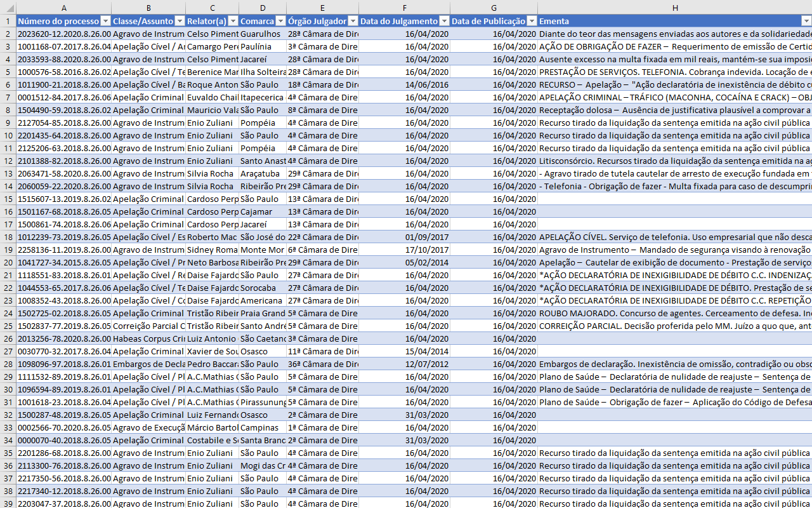Select julgamento date 15/04/2014
Image resolution: width=812 pixels, height=508 pixels.
pos(405,351)
